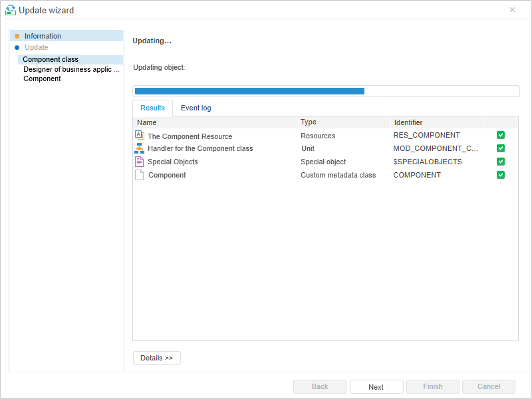
Task: Click The Component Resource row icon
Action: 139,136
